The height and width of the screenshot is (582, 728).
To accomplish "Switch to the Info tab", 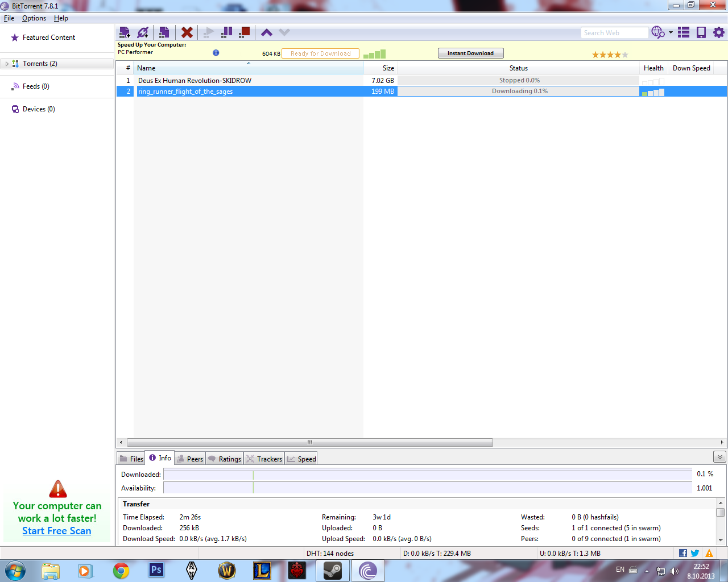I will click(160, 458).
